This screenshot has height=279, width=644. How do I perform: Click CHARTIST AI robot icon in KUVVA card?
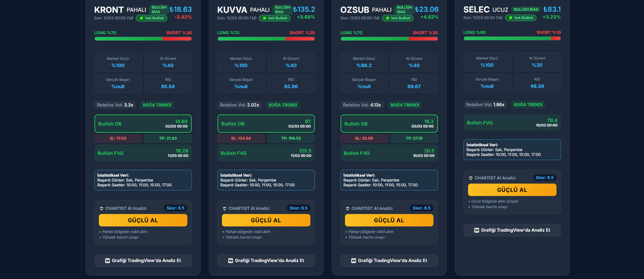[225, 208]
